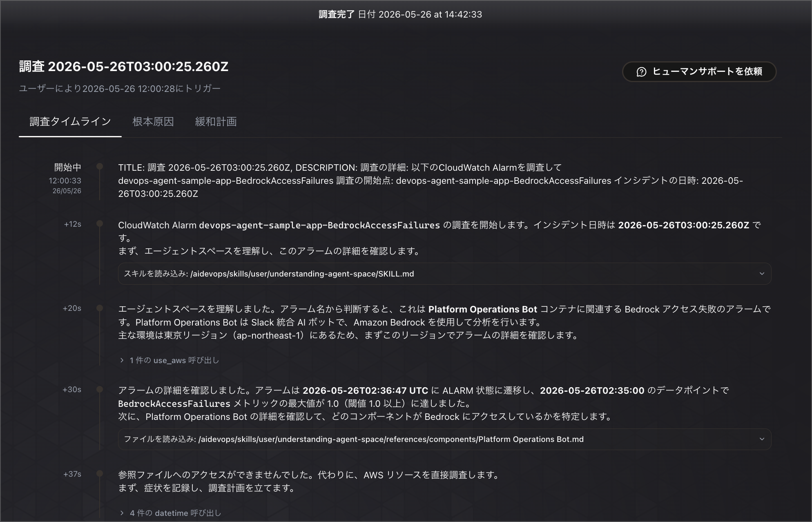Click chevron on SKILL.md skill row

click(x=762, y=274)
